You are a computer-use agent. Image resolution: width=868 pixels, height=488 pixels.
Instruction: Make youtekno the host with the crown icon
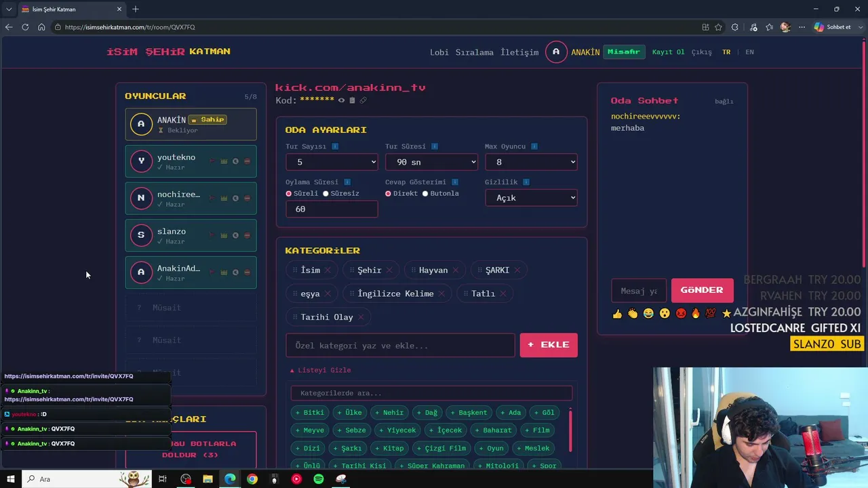[x=224, y=161]
